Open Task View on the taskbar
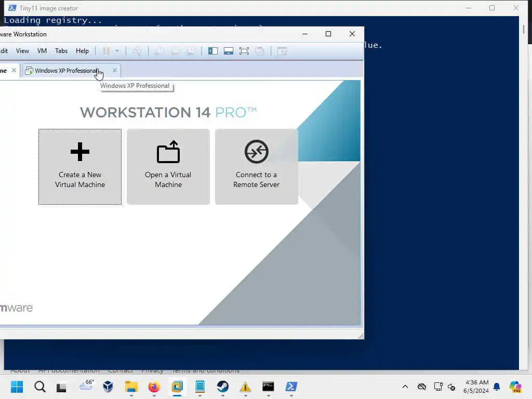Screen dimensions: 532x399 point(61,387)
